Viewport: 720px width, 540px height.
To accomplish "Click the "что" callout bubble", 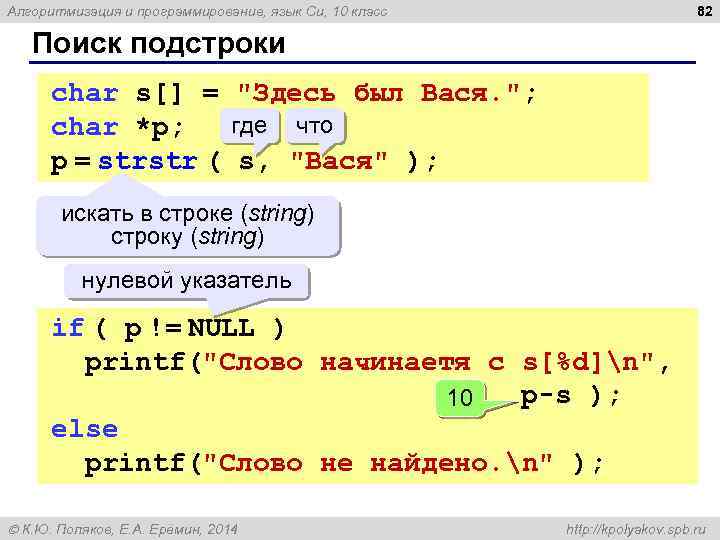I will coord(315,126).
